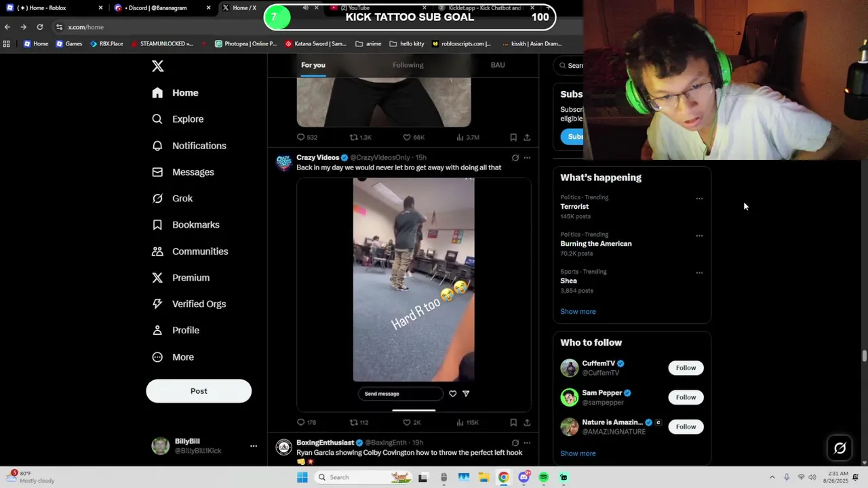Bookmark the Crazy Videos tweet

click(x=513, y=422)
